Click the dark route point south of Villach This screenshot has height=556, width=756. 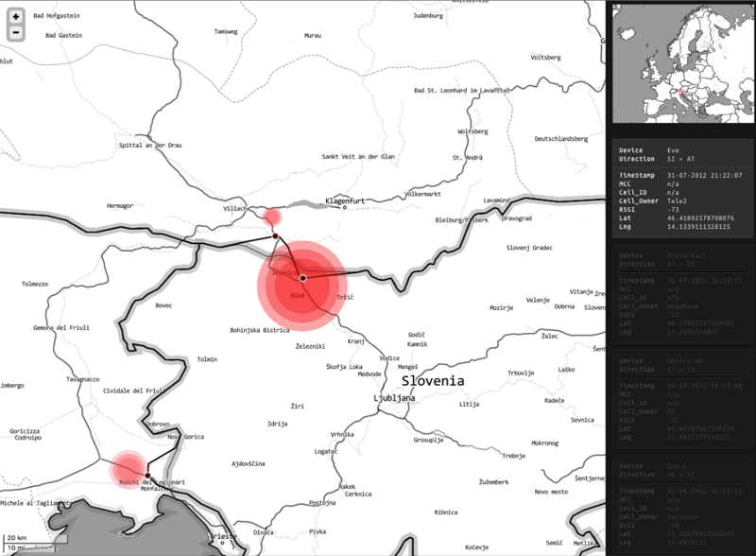tap(275, 235)
